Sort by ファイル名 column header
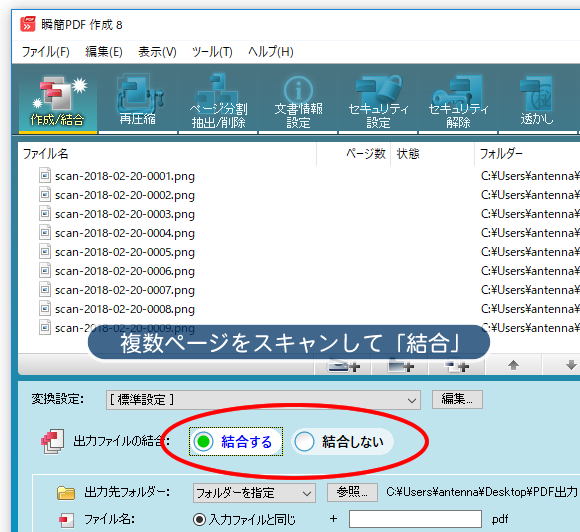The image size is (580, 532). 167,154
